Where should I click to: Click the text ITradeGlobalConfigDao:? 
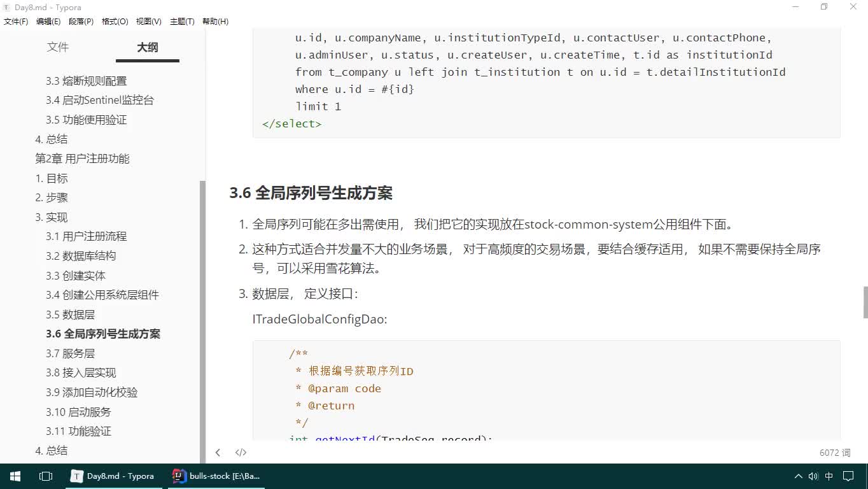coord(319,319)
